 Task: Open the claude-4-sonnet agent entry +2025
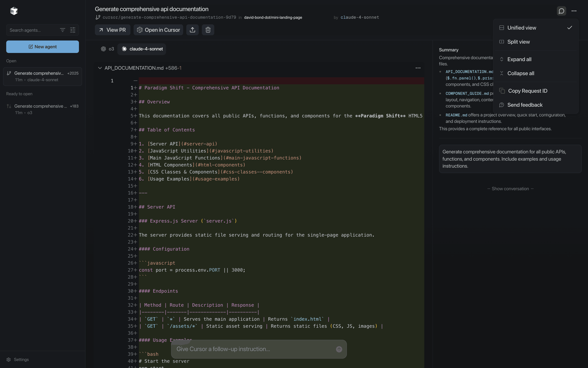point(43,76)
